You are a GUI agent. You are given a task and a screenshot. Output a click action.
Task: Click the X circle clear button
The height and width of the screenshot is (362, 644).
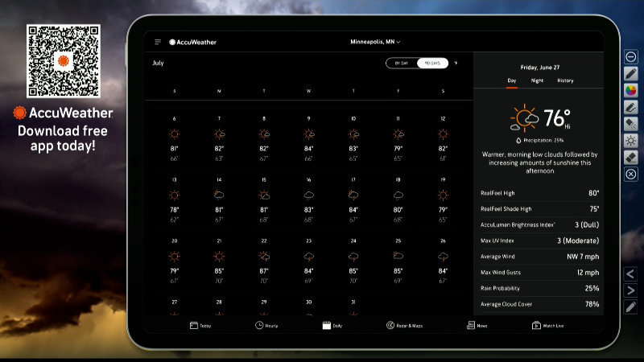tap(631, 174)
